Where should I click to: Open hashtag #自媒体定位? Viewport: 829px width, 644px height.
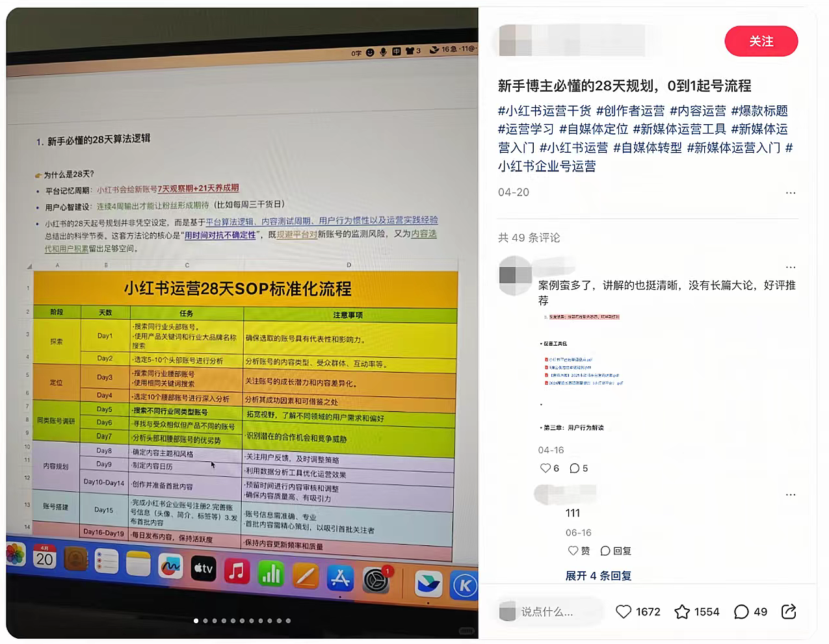(x=594, y=129)
